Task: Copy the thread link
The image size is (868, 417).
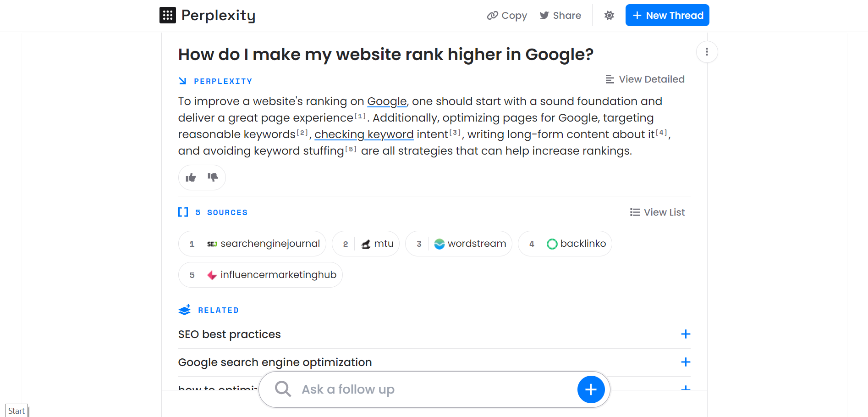Action: point(507,16)
